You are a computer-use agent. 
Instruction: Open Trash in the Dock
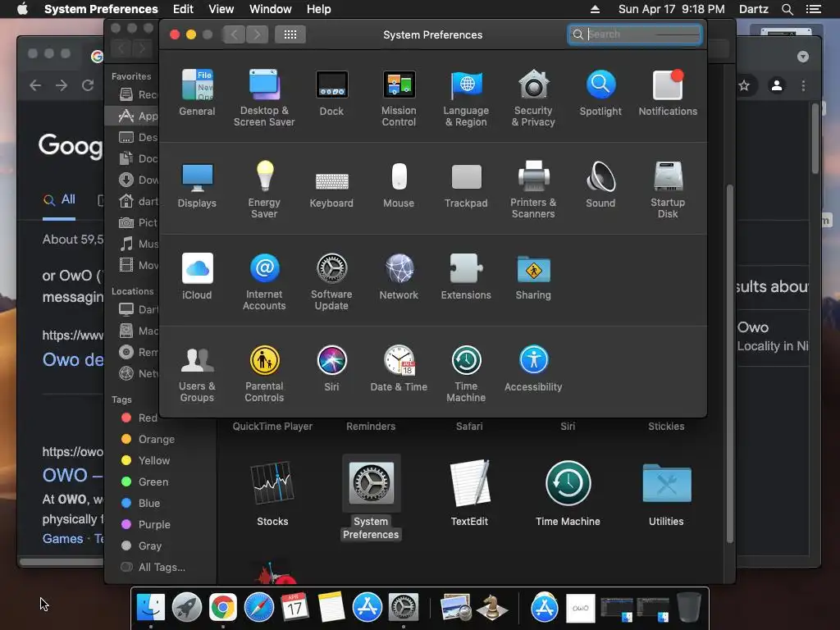coord(689,608)
